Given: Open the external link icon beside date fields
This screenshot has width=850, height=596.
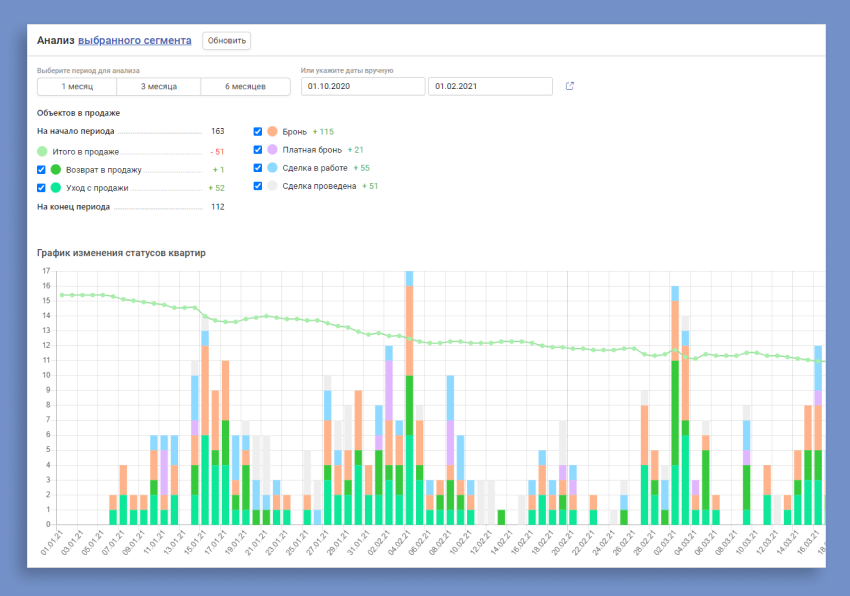Looking at the screenshot, I should [x=570, y=86].
